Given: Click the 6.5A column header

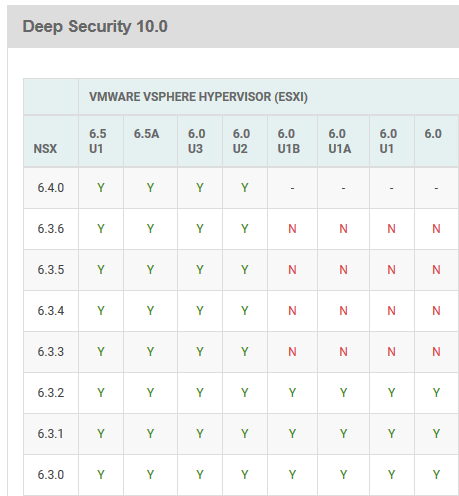Looking at the screenshot, I should click(x=147, y=134).
